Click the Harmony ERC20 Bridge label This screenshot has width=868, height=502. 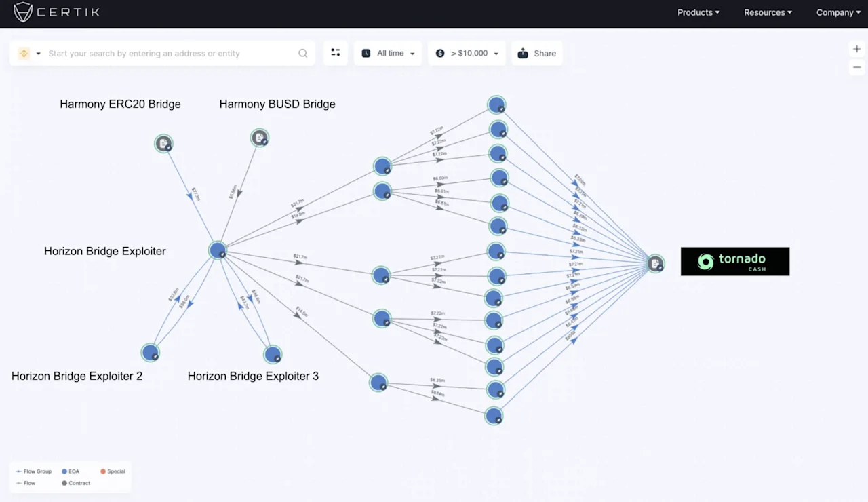[x=120, y=104]
